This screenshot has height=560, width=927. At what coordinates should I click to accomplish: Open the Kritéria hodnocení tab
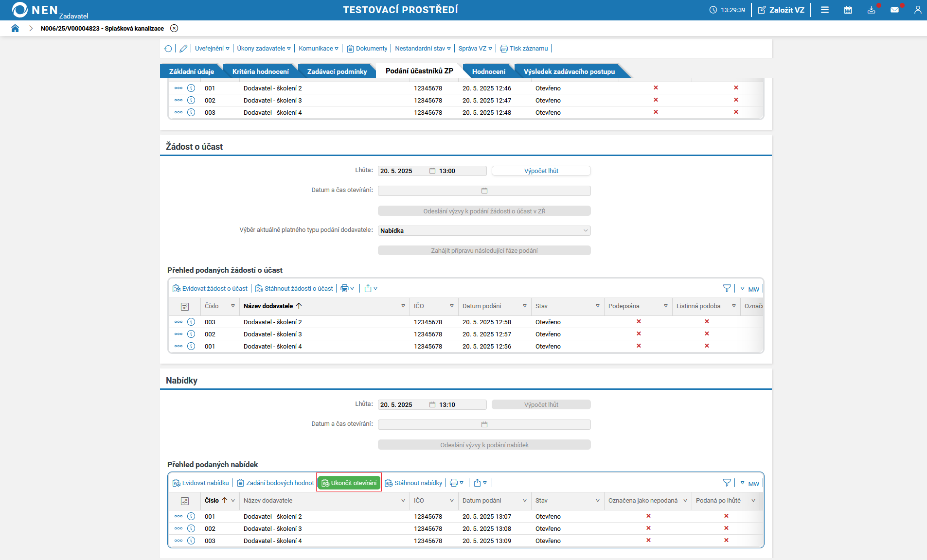point(260,71)
